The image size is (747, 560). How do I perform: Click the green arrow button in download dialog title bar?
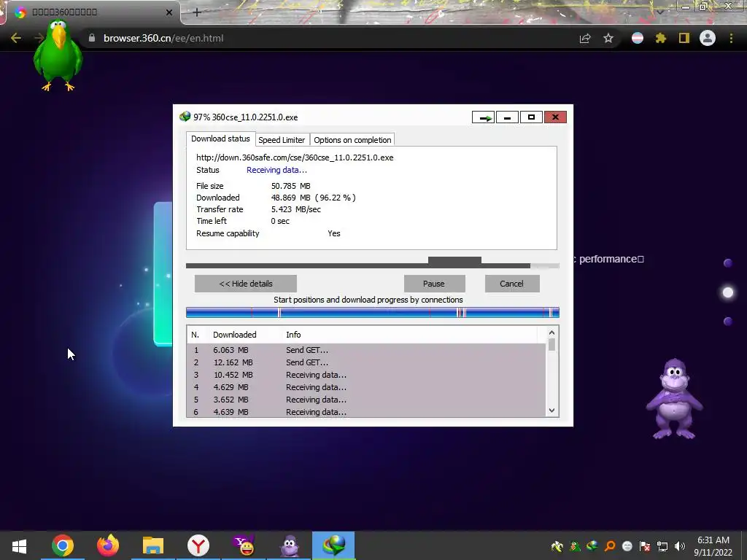click(483, 117)
